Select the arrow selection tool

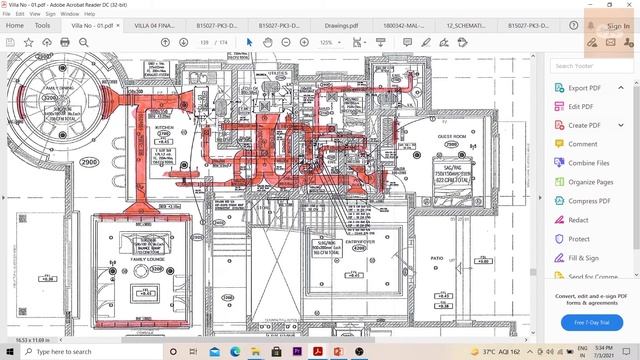[249, 42]
